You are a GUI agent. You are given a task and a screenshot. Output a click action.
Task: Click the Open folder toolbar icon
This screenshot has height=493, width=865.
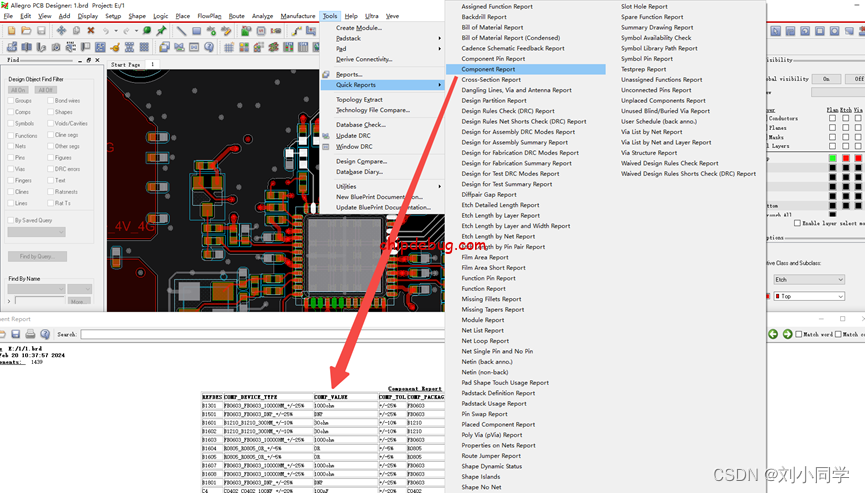[25, 31]
